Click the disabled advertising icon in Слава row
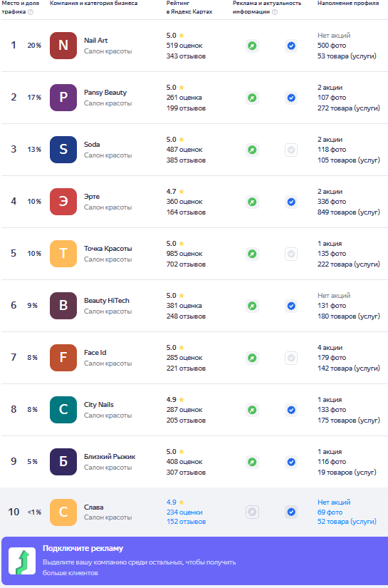This screenshot has height=588, width=388. point(252,512)
